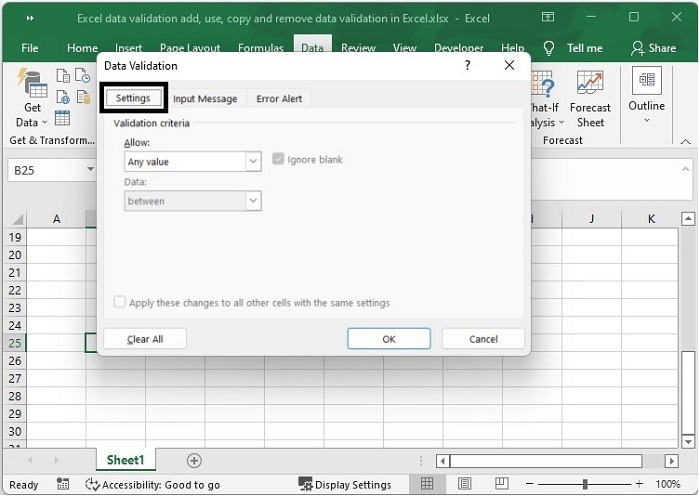Close the Data Validation dialog

[509, 66]
